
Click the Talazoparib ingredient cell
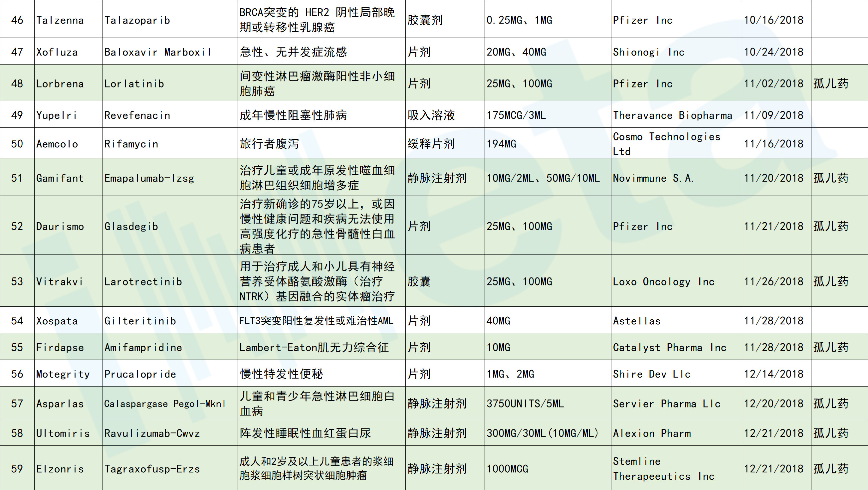point(170,19)
